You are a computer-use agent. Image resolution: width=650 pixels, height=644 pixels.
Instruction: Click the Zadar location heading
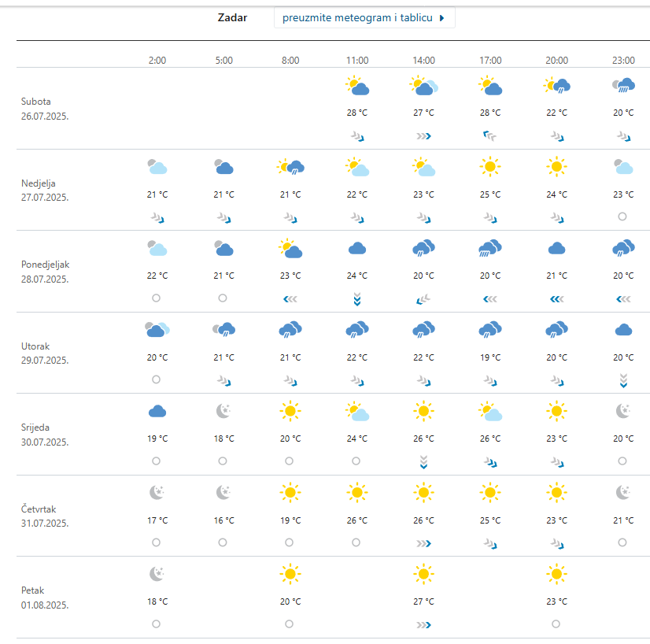pyautogui.click(x=232, y=17)
